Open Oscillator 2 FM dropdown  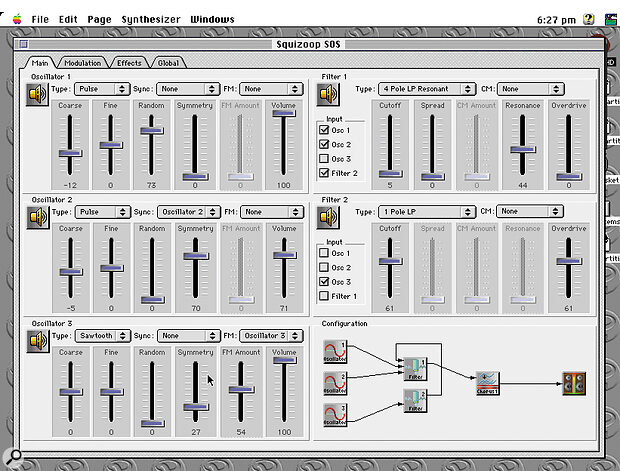tap(272, 212)
